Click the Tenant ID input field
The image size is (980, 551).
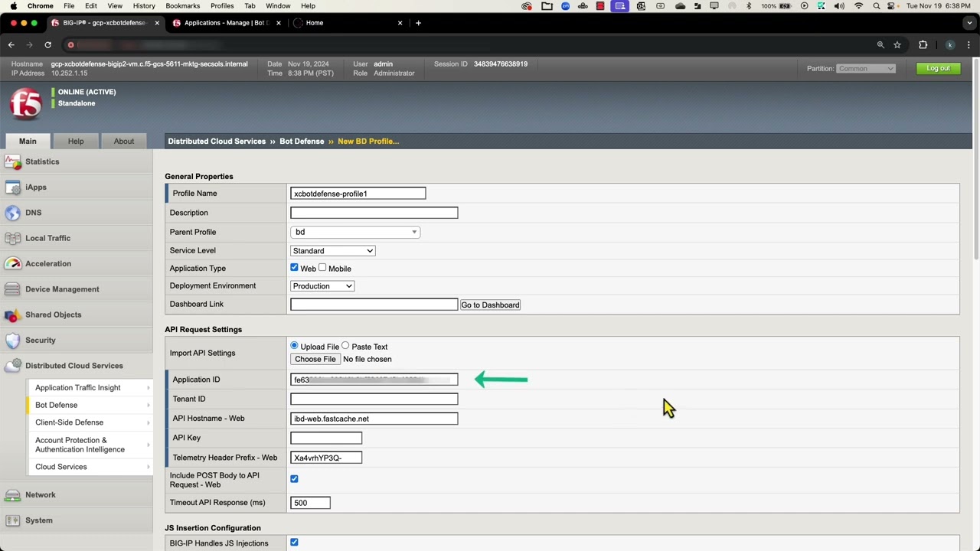(374, 399)
